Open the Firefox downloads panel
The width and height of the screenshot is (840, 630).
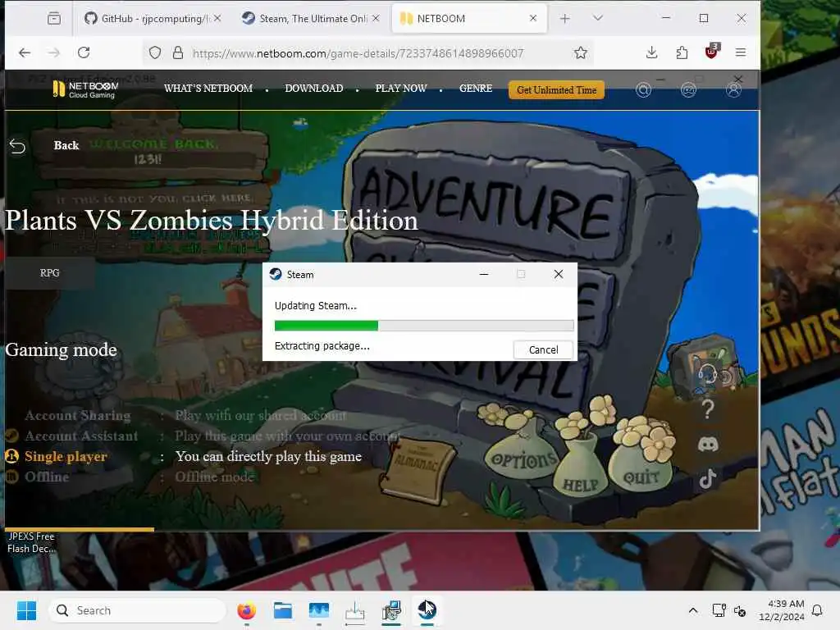tap(651, 52)
